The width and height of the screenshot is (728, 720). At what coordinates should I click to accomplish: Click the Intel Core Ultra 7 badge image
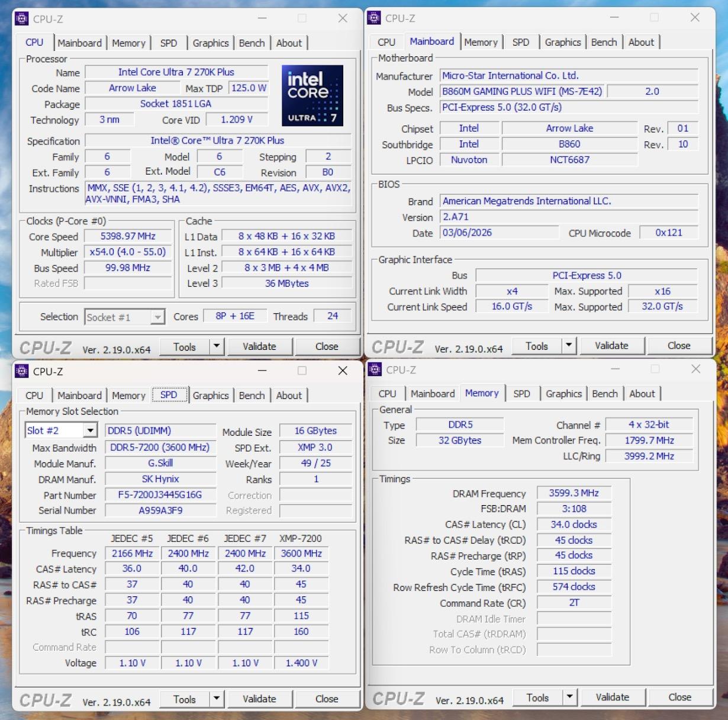click(x=313, y=95)
